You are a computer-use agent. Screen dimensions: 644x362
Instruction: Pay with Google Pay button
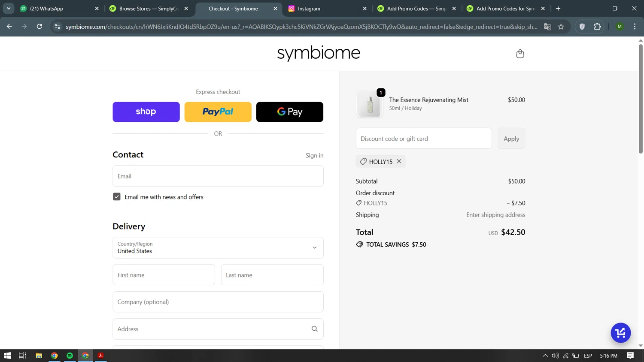(x=290, y=112)
